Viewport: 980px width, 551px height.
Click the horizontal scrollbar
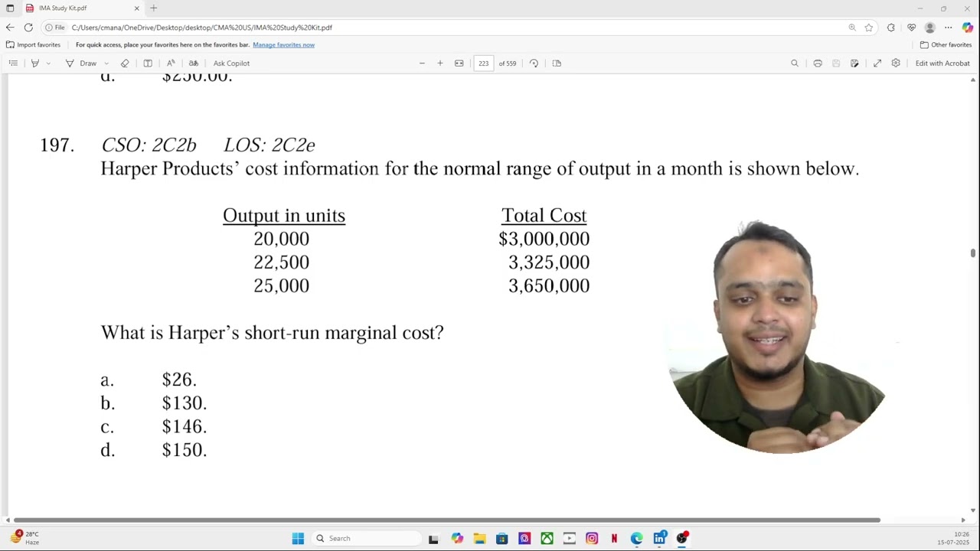447,520
